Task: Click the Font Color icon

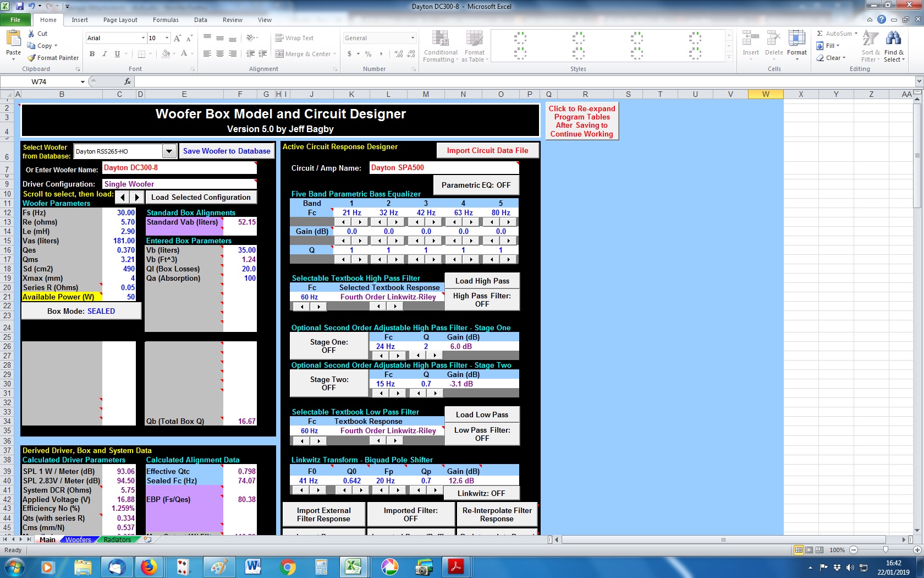Action: click(x=184, y=54)
